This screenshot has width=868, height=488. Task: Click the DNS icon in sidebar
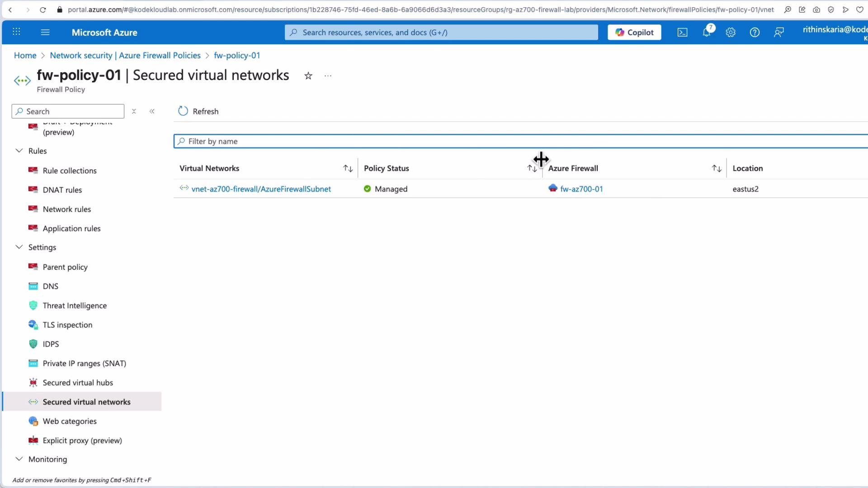(x=33, y=286)
